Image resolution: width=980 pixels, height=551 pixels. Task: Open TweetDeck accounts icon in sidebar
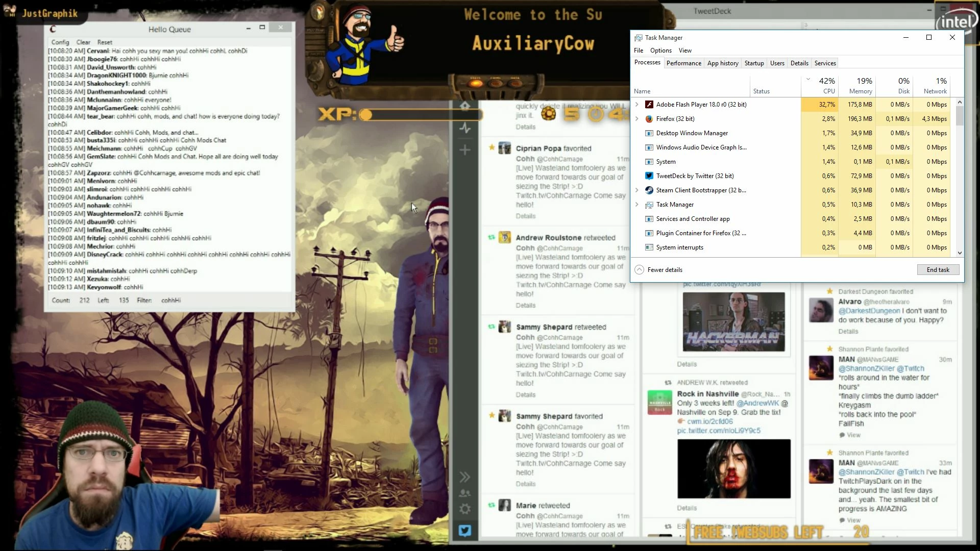pyautogui.click(x=464, y=493)
